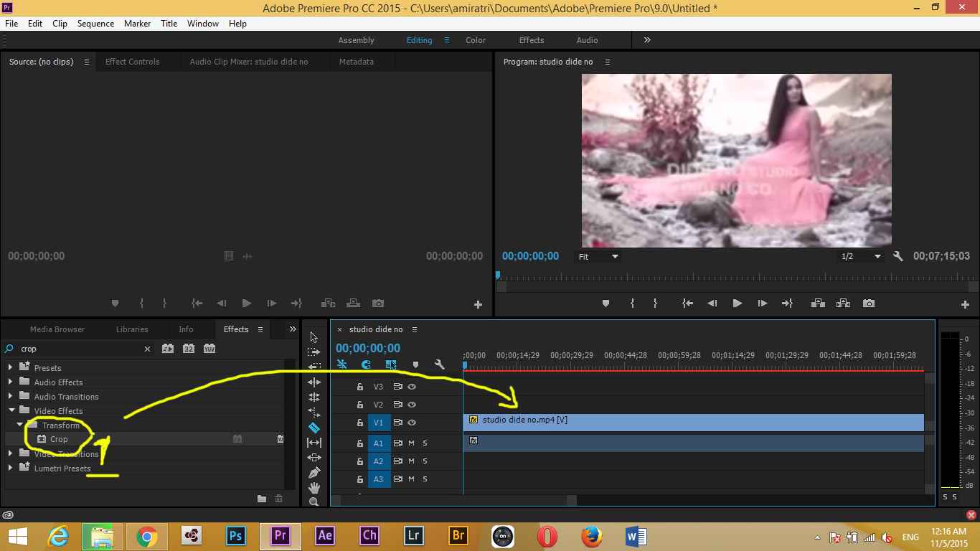
Task: Expand the Audio Transitions folder
Action: (x=10, y=396)
